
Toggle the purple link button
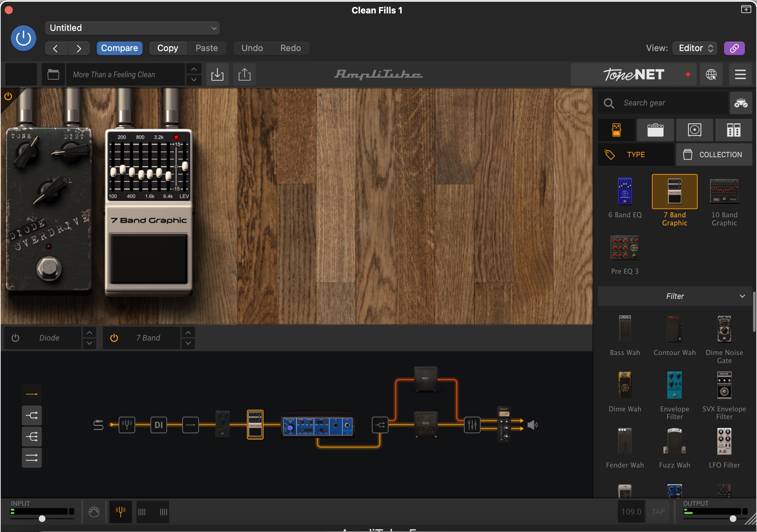734,48
